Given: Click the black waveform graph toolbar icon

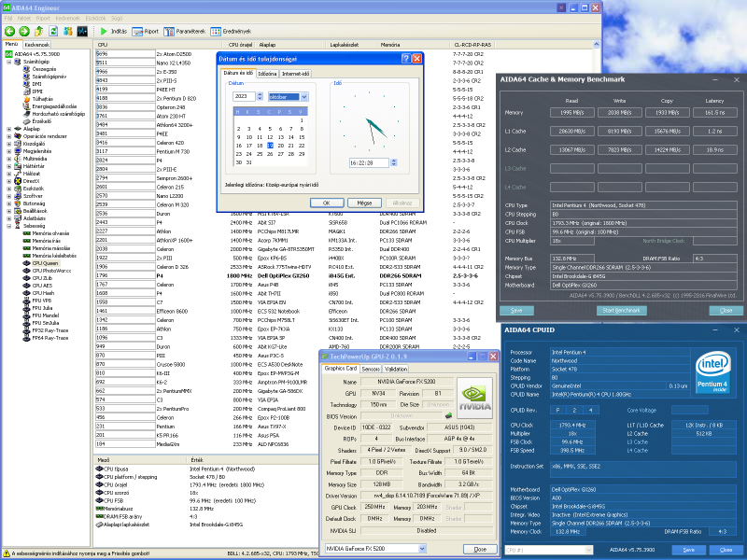Looking at the screenshot, I should click(82, 32).
